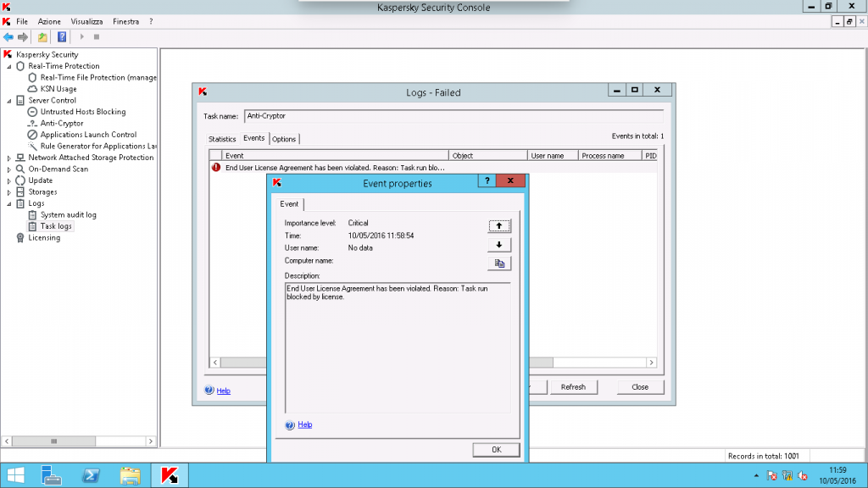Switch to the Options tab
868x488 pixels.
tap(284, 139)
